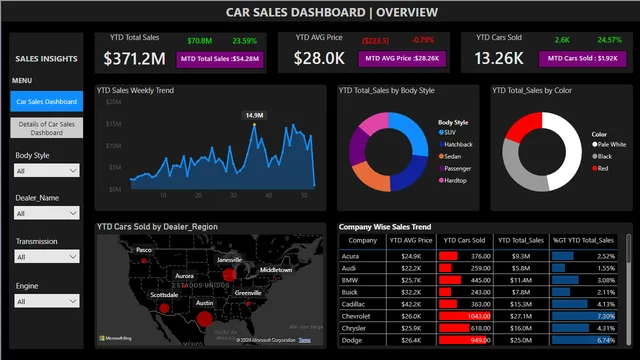Click the Microsoft Bing logo on map
Image resolution: width=640 pixels, height=360 pixels.
(x=116, y=338)
